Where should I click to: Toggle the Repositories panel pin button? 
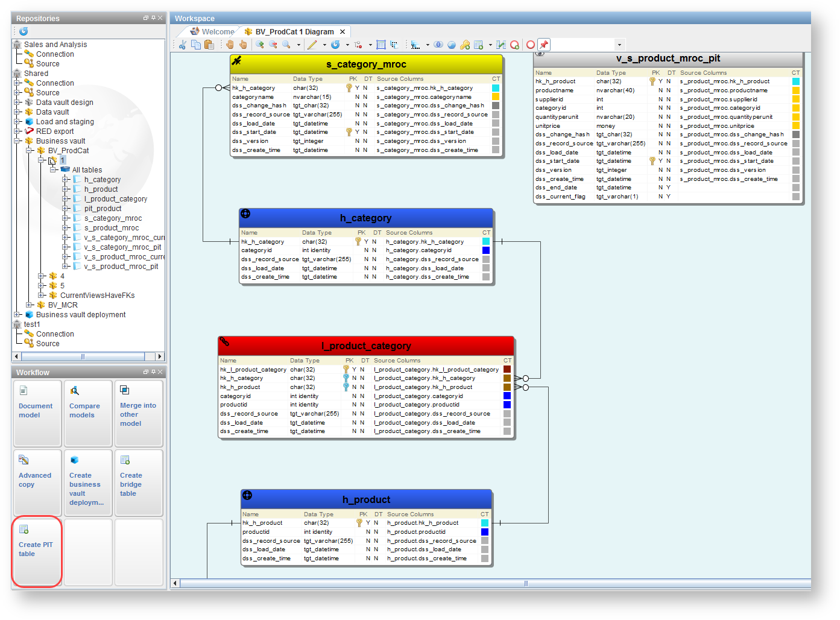[x=153, y=18]
